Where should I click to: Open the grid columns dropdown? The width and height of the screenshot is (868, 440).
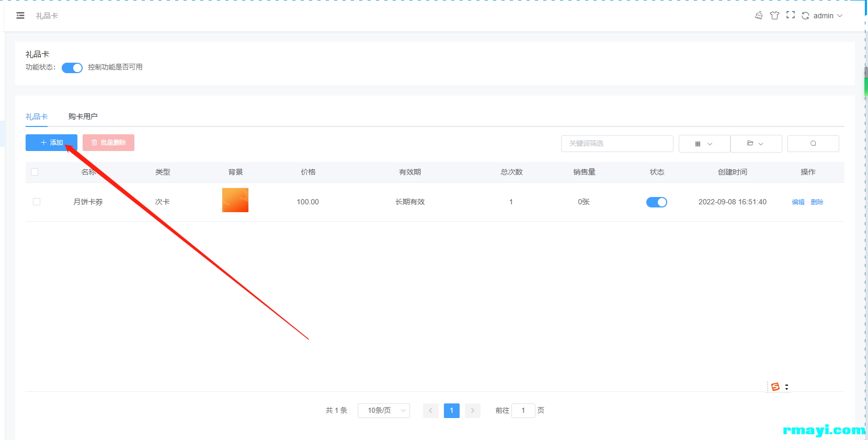(704, 144)
